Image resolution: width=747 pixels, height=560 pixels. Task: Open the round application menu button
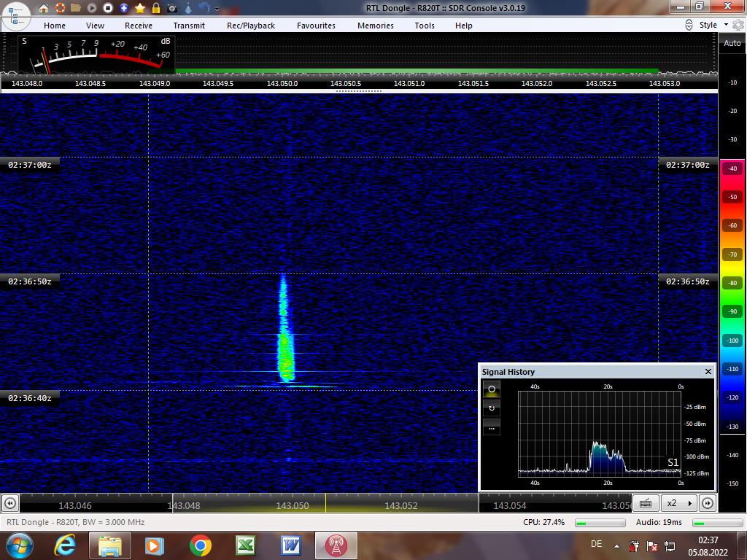[x=16, y=15]
